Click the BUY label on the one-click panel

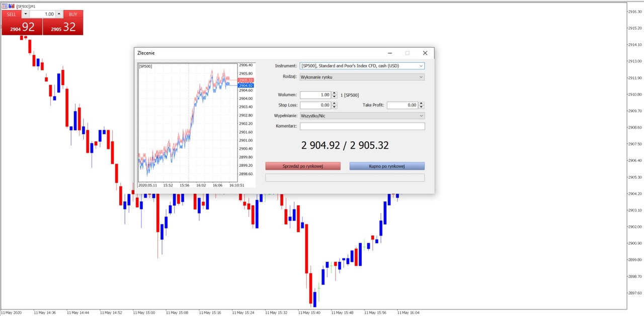coord(73,14)
